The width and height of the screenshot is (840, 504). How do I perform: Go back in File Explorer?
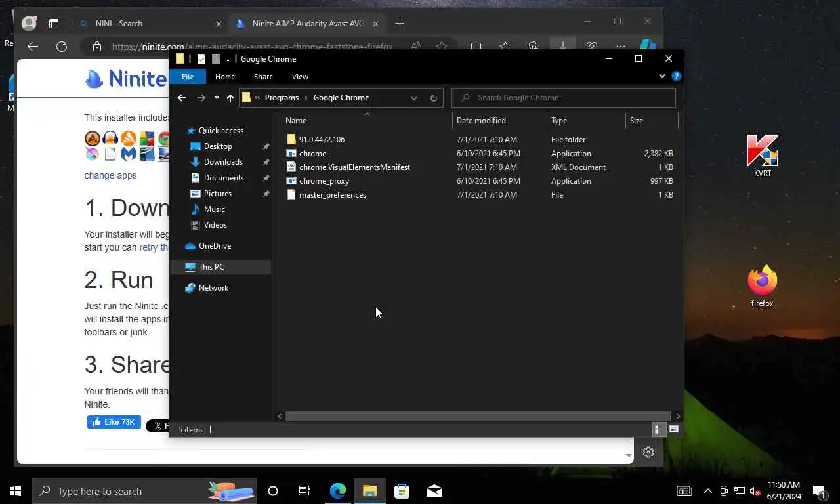click(182, 98)
